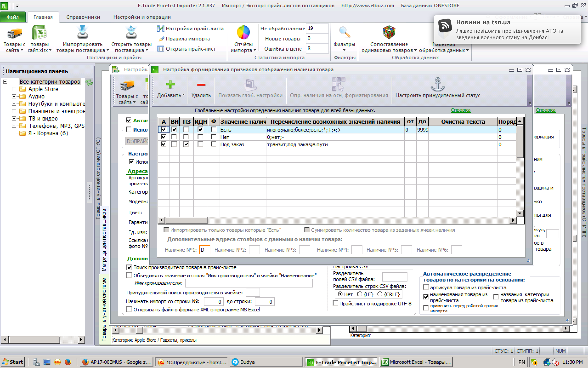Open 'Пакетная обработка данных' dropdown
Image resolution: width=588 pixels, height=368 pixels.
click(x=467, y=50)
